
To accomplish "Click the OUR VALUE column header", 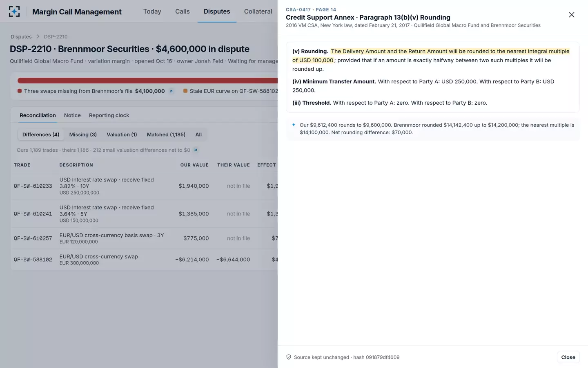I will [x=194, y=165].
